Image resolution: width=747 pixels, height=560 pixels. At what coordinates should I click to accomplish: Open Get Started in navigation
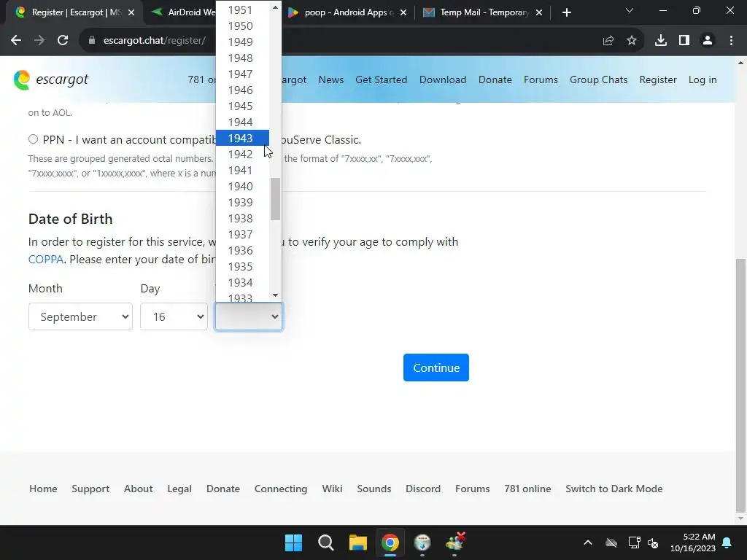(381, 80)
